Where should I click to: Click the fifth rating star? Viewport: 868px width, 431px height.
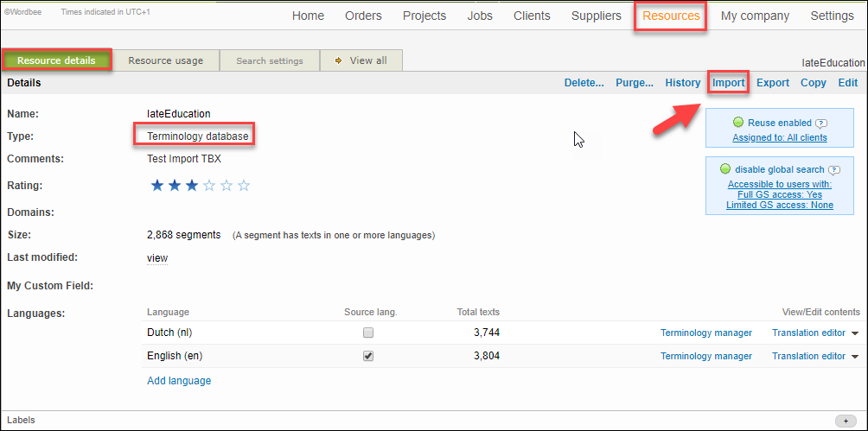[244, 186]
